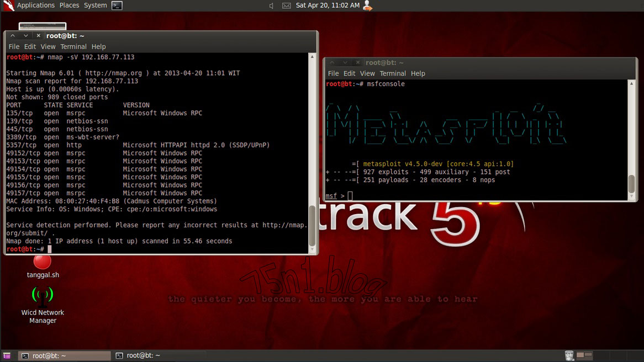Open the View menu of the left terminal
Screen dimensions: 644x362
pos(47,46)
